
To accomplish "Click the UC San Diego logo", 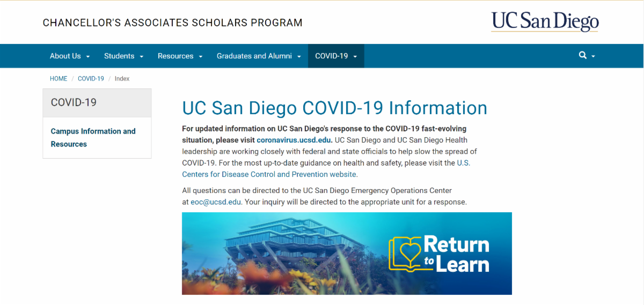I will tap(544, 22).
